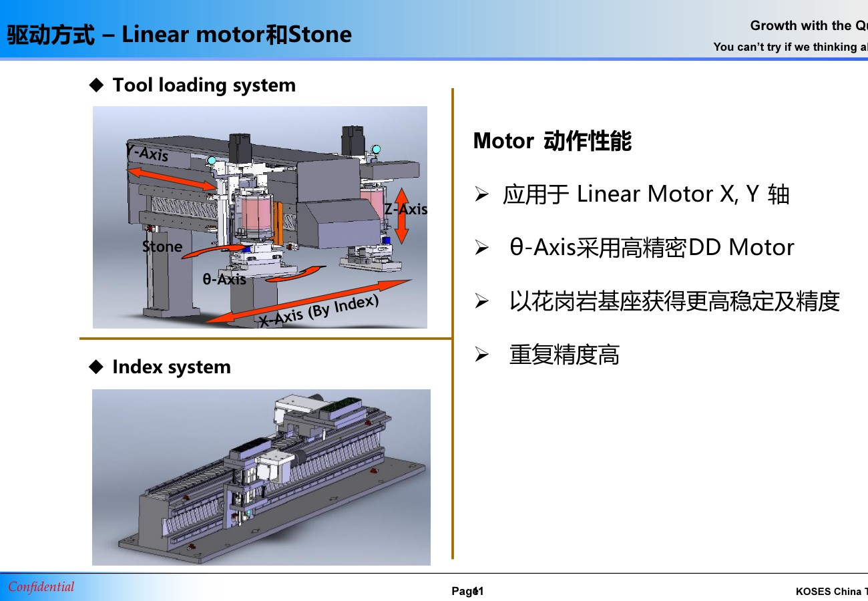Click the curved red θ-Axis rotation arrow
Viewport: 868px width, 601px height.
pyautogui.click(x=214, y=252)
